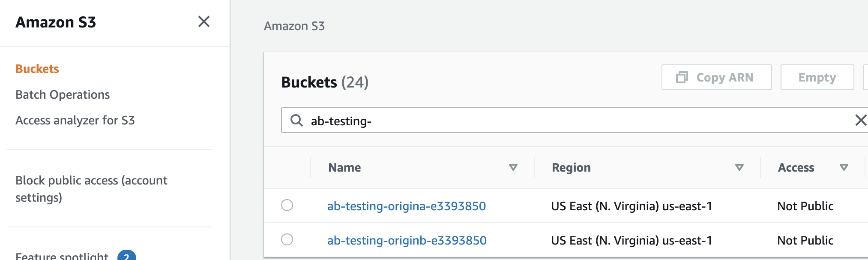
Task: Click the bucket search input field
Action: point(557,121)
